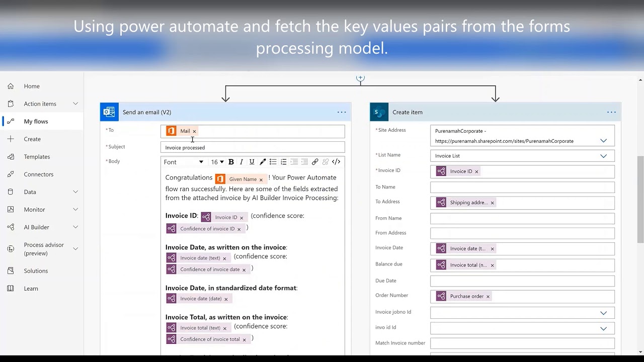This screenshot has height=362, width=644.
Task: Click the Match Invoice number field
Action: [522, 343]
